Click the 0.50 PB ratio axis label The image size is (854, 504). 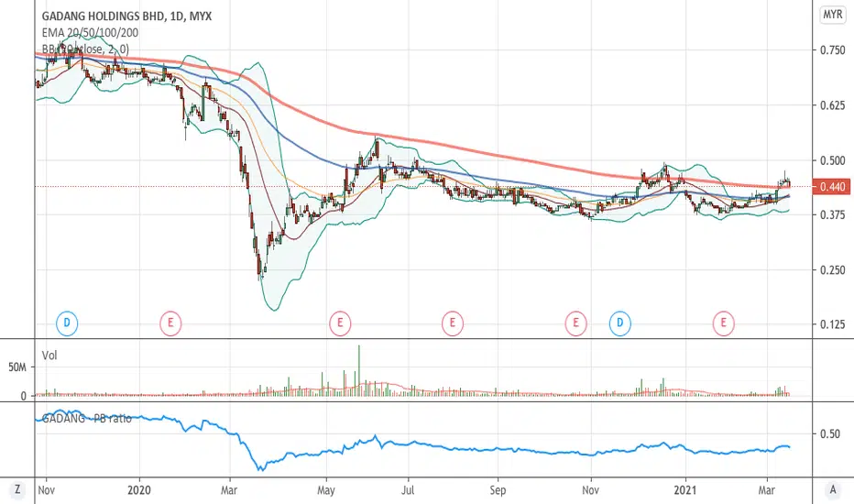[x=829, y=433]
